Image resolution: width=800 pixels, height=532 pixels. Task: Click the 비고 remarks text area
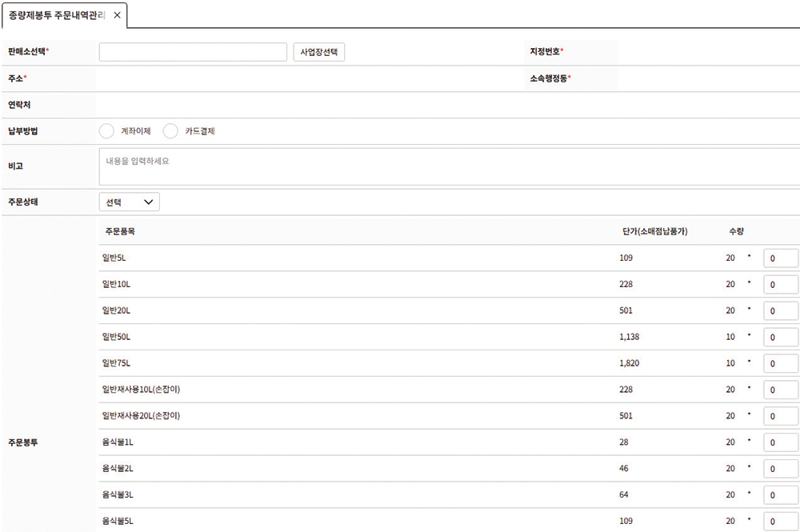[448, 166]
